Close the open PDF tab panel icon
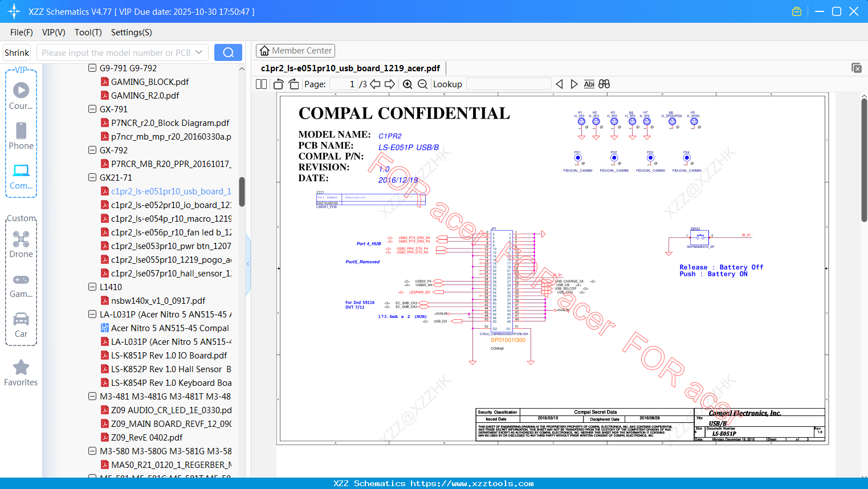 tap(857, 68)
